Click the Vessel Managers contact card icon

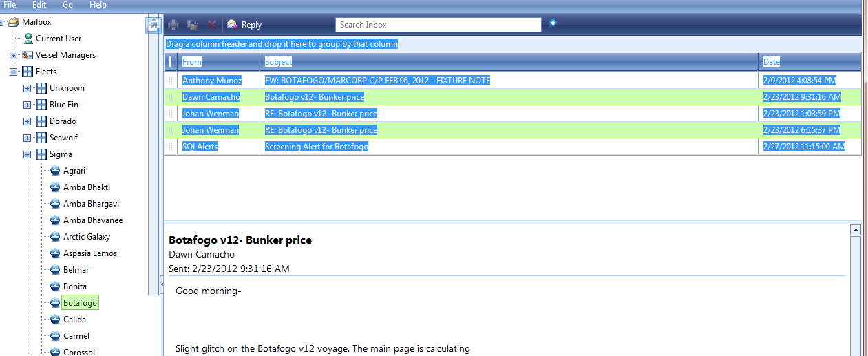(28, 55)
